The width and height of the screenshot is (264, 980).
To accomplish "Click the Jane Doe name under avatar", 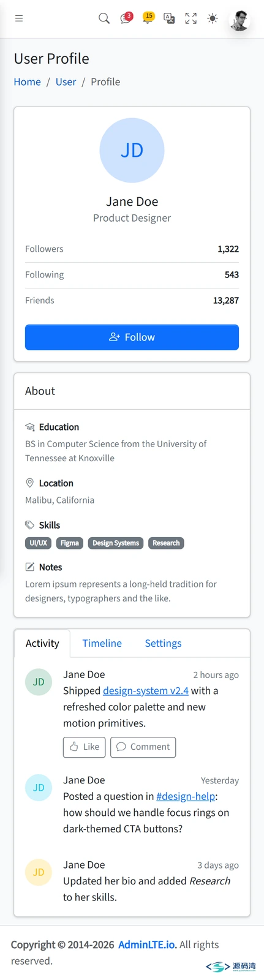I will 132,202.
